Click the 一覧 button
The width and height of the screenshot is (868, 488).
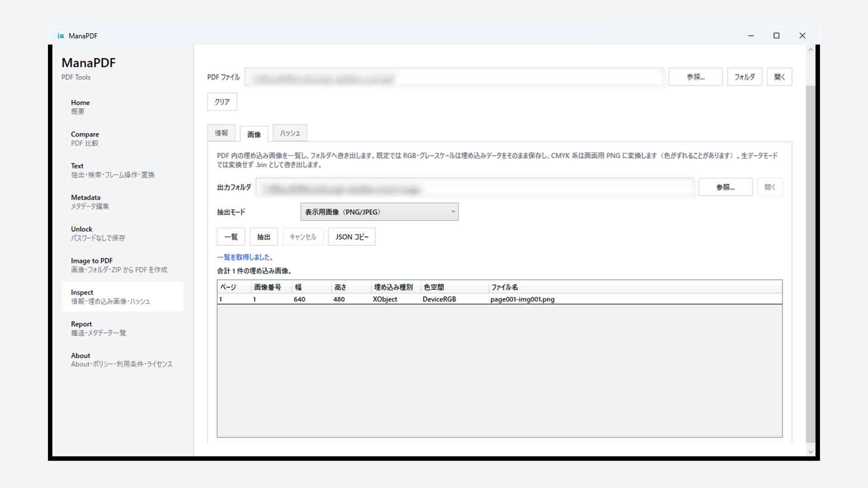[231, 237]
